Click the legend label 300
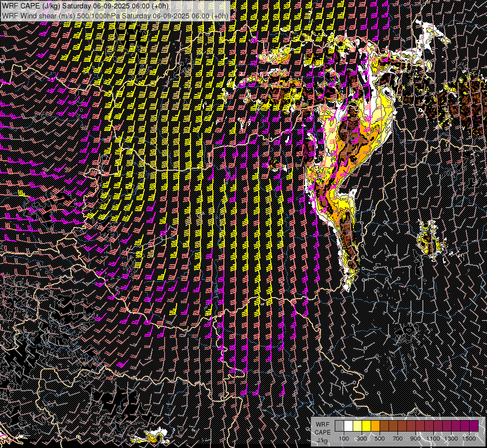 pos(362,439)
